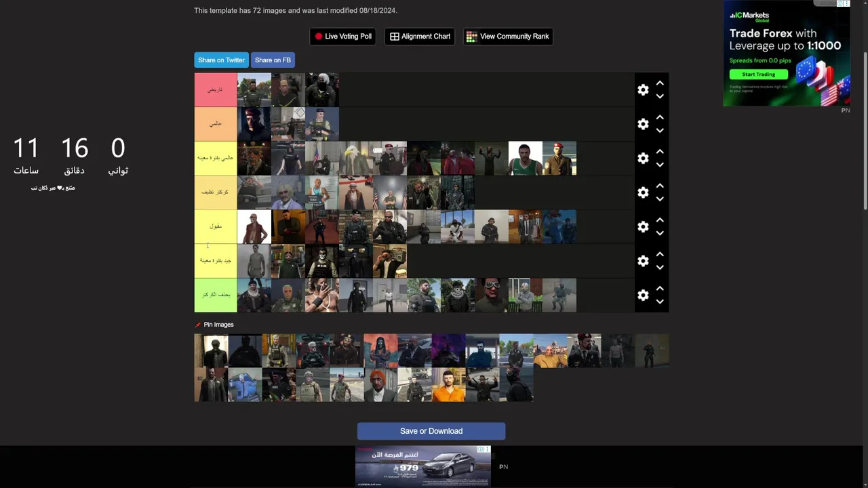868x488 pixels.
Task: Open the car advertisement banner
Action: click(423, 466)
